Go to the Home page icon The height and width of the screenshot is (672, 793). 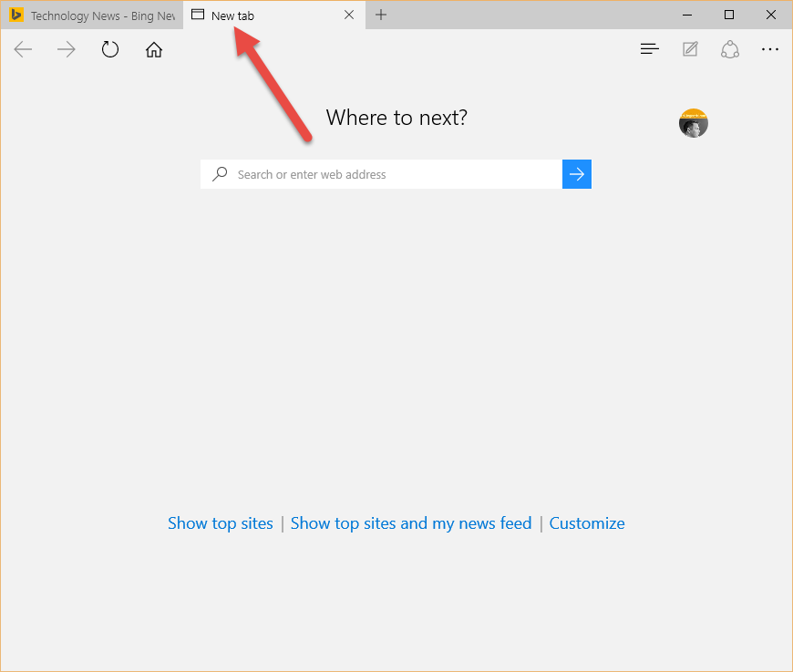153,49
